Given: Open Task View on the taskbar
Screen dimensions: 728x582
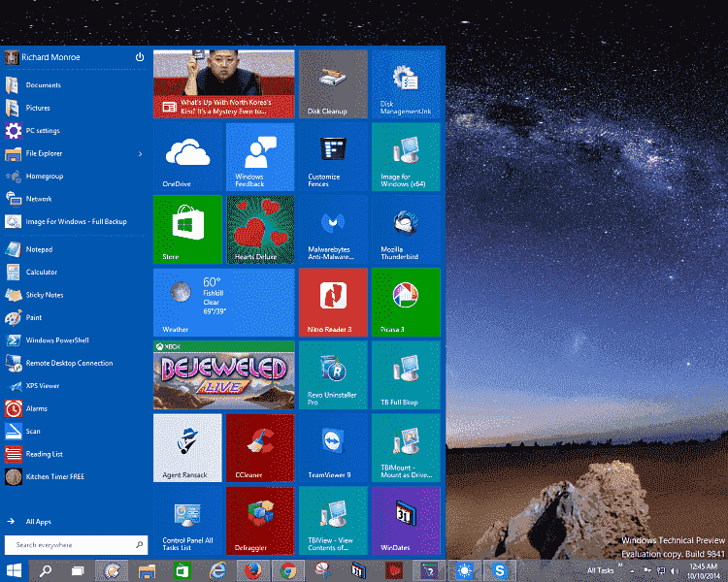Looking at the screenshot, I should pyautogui.click(x=77, y=571).
